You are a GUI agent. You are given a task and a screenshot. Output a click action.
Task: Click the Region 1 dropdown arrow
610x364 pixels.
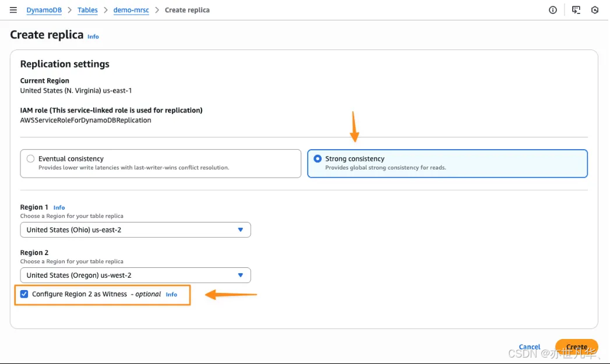coord(241,230)
